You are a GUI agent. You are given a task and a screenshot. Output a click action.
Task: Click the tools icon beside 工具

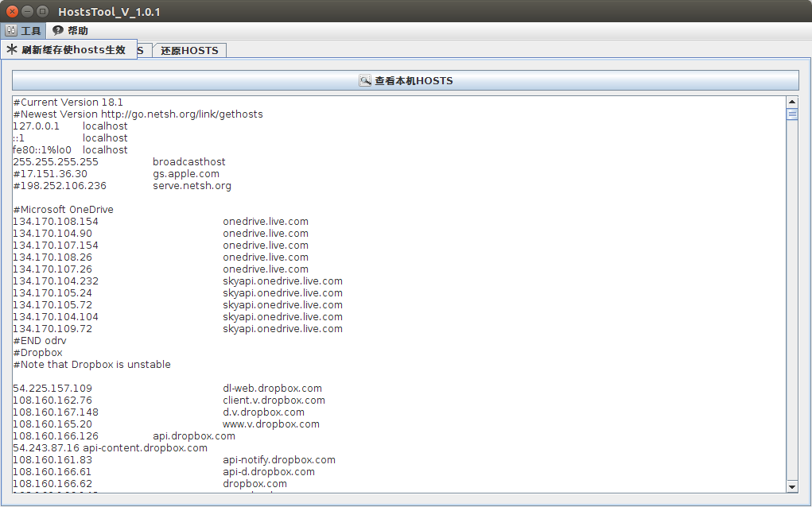coord(11,30)
